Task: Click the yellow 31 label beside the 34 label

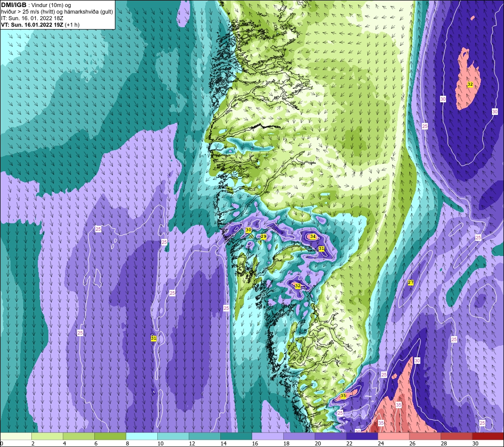Action: click(x=322, y=248)
